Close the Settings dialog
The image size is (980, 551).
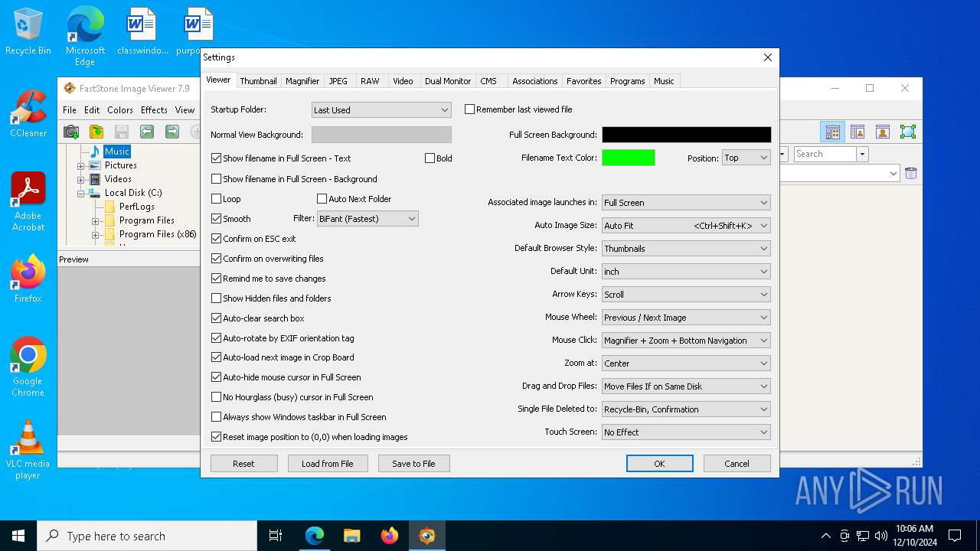pyautogui.click(x=768, y=57)
